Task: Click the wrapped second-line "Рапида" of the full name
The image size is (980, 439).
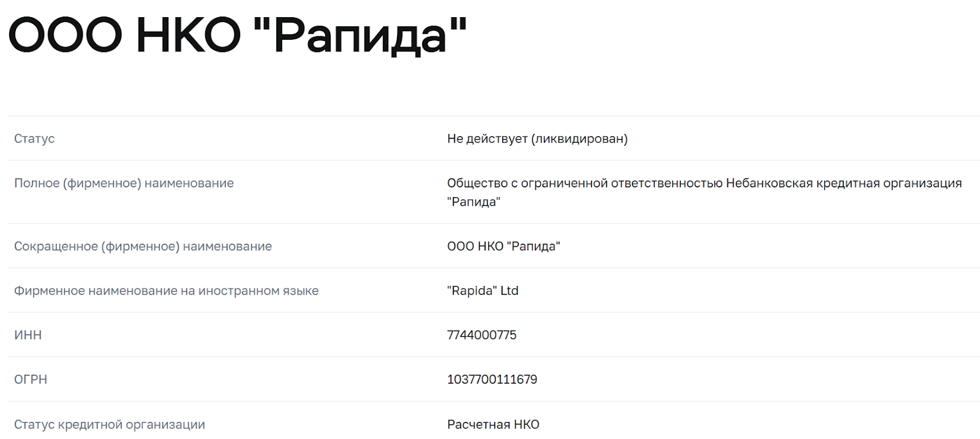Action: click(473, 202)
